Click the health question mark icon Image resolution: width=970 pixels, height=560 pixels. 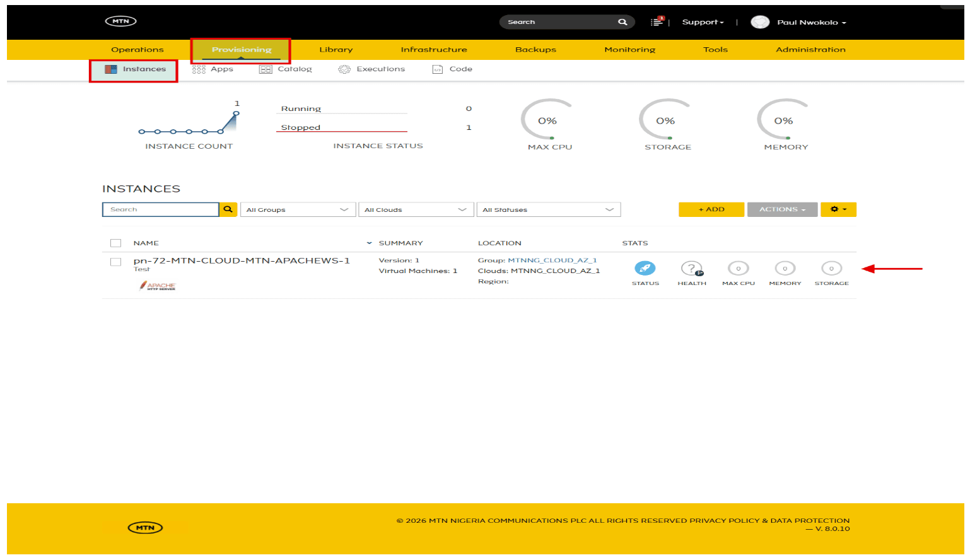pyautogui.click(x=692, y=269)
